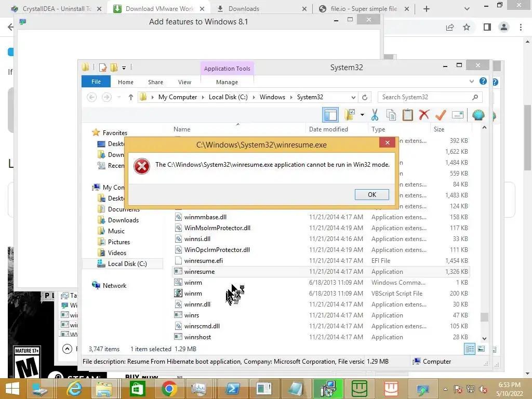Select the winmmbase.dll file
The height and width of the screenshot is (399, 532).
click(x=205, y=217)
